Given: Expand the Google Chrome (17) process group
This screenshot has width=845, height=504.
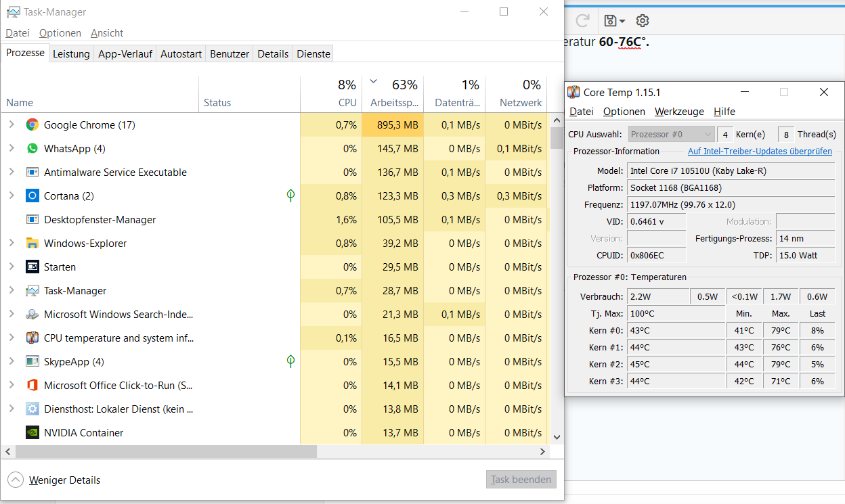Looking at the screenshot, I should 11,124.
